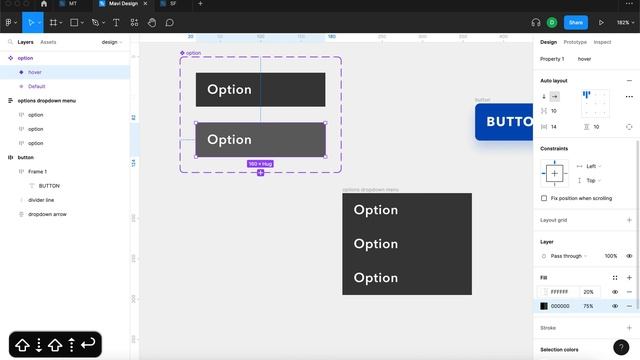Image resolution: width=640 pixels, height=360 pixels.
Task: Select the Hand tool
Action: coord(152,22)
